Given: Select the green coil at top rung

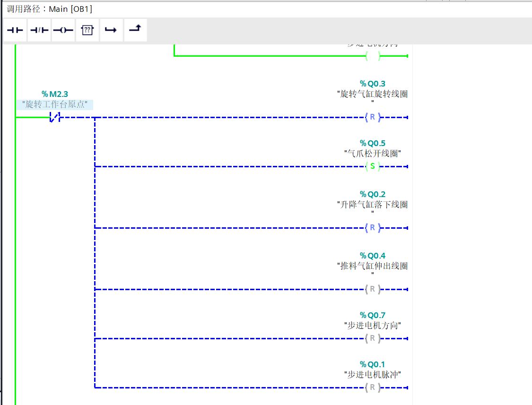Looking at the screenshot, I should click(373, 56).
